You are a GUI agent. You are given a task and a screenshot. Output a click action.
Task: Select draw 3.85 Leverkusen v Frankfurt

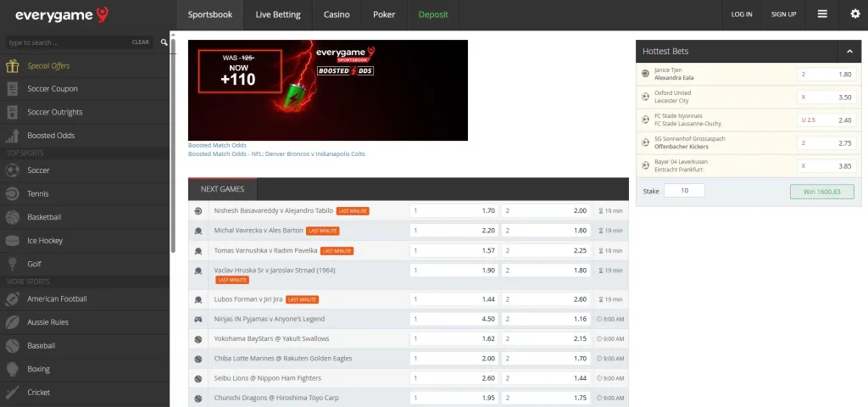point(826,165)
